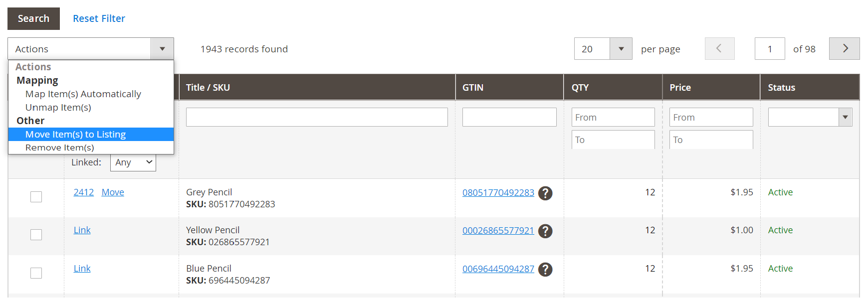Open GTIN link 08051770492283
The image size is (868, 301).
click(498, 193)
